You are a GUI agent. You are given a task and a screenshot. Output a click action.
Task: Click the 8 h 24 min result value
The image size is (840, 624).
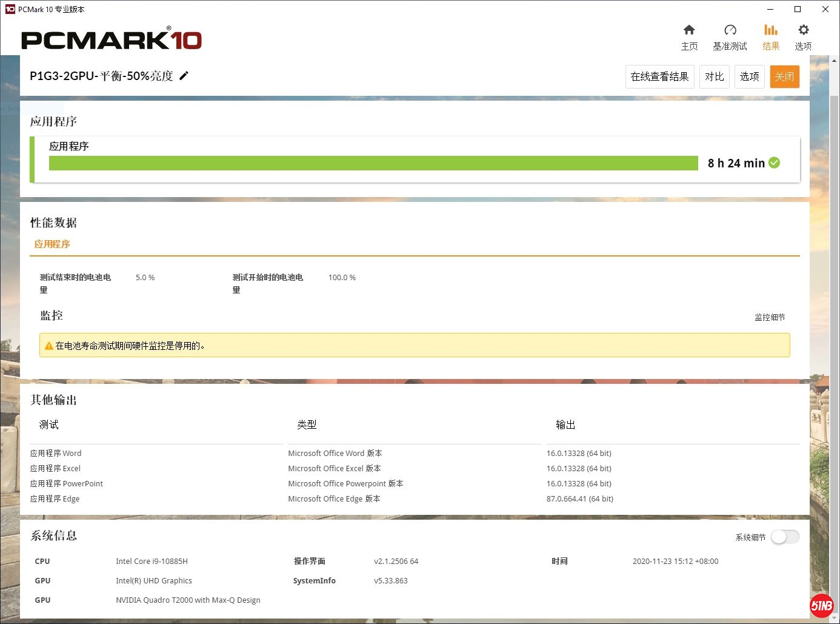pyautogui.click(x=736, y=163)
